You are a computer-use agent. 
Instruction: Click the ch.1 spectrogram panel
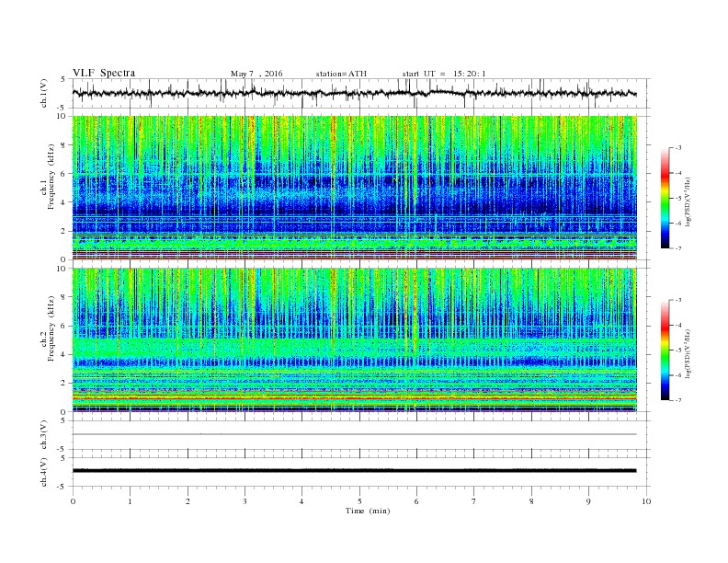[x=355, y=188]
